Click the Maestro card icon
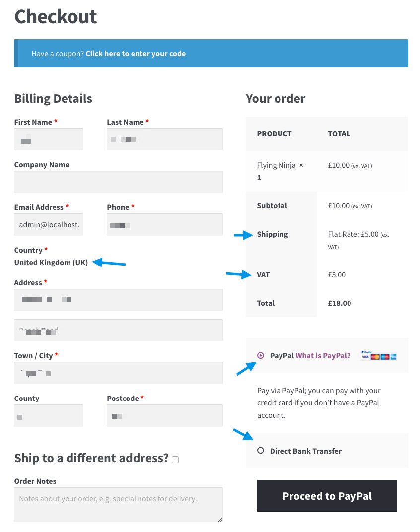The width and height of the screenshot is (420, 532). 385,357
